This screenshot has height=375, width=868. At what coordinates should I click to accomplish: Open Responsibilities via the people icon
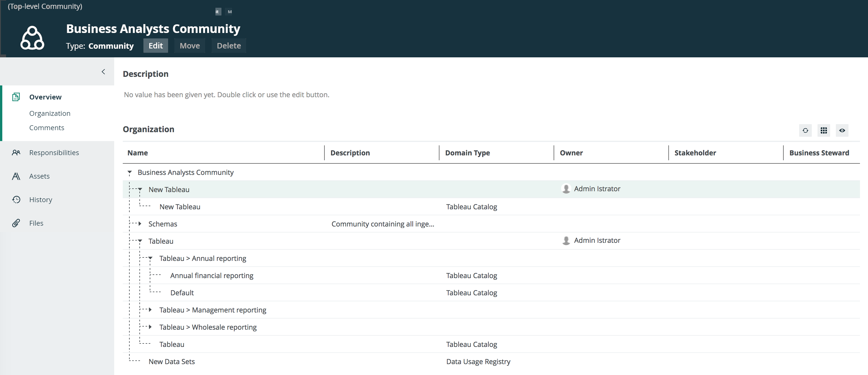point(16,153)
